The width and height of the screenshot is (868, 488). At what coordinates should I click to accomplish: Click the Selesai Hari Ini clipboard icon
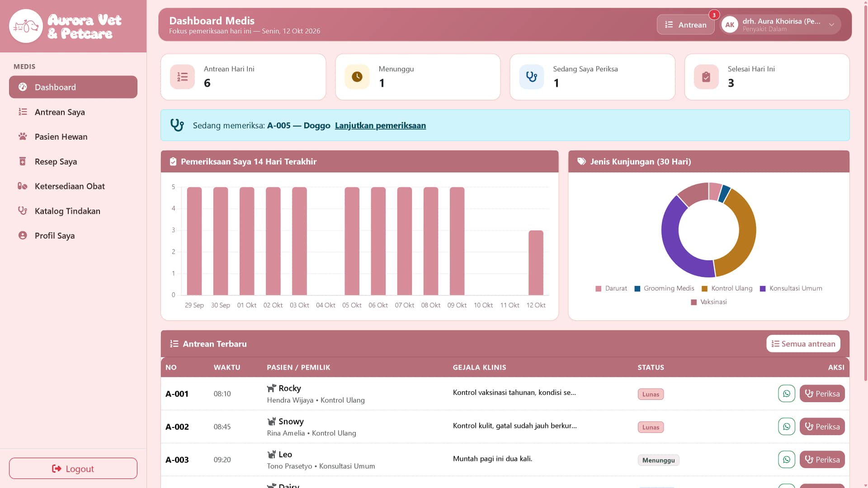coord(706,77)
